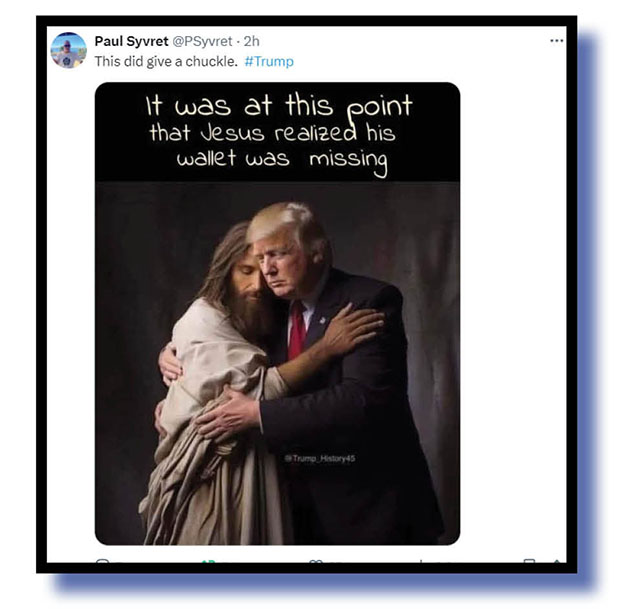This screenshot has width=624, height=609.
Task: Follow the #Trump hashtag link
Action: 269,61
